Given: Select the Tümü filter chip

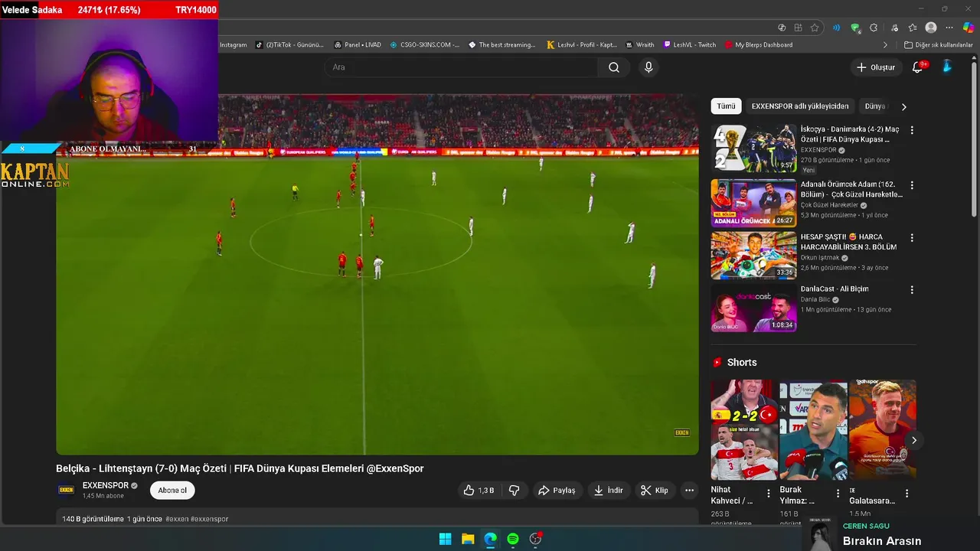Looking at the screenshot, I should [x=726, y=106].
